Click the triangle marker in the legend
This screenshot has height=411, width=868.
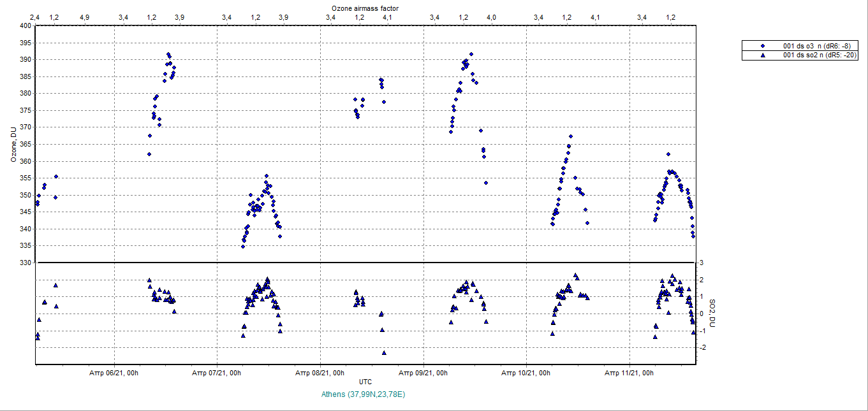(x=763, y=56)
